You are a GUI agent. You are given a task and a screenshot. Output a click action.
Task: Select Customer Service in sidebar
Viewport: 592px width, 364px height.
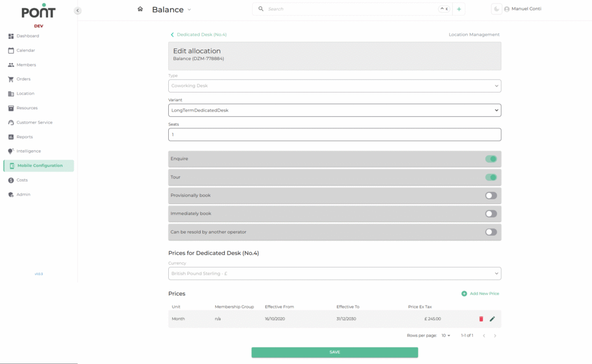34,122
